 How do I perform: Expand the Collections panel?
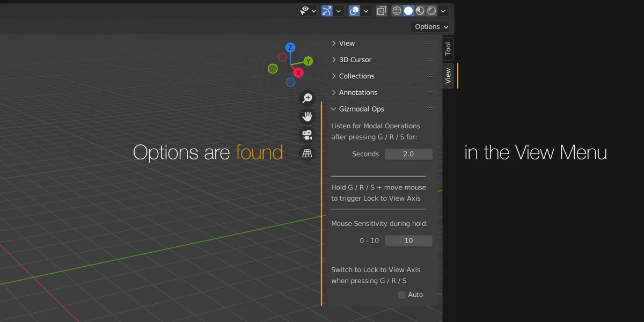pyautogui.click(x=356, y=76)
